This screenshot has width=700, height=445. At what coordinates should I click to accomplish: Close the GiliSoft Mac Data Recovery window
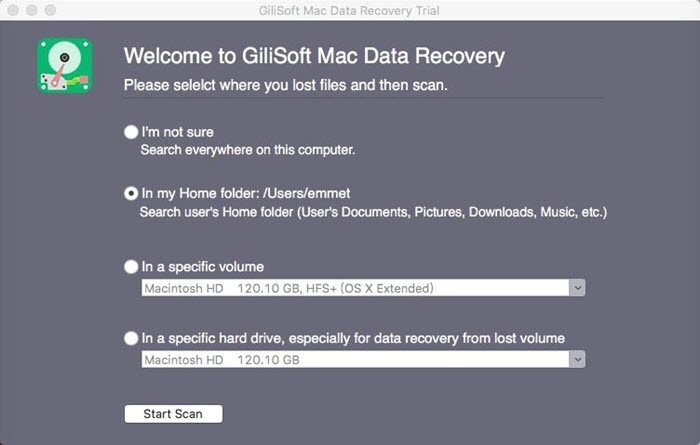14,10
